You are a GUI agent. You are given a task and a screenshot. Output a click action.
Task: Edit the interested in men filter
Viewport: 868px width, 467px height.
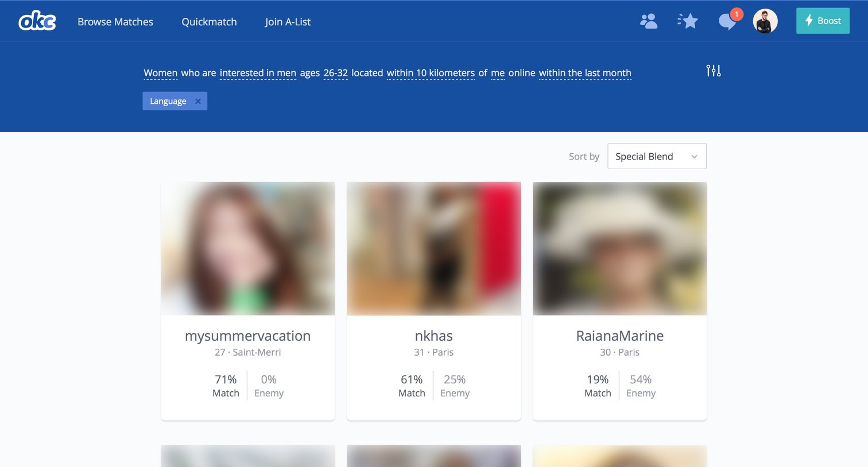[x=258, y=73]
